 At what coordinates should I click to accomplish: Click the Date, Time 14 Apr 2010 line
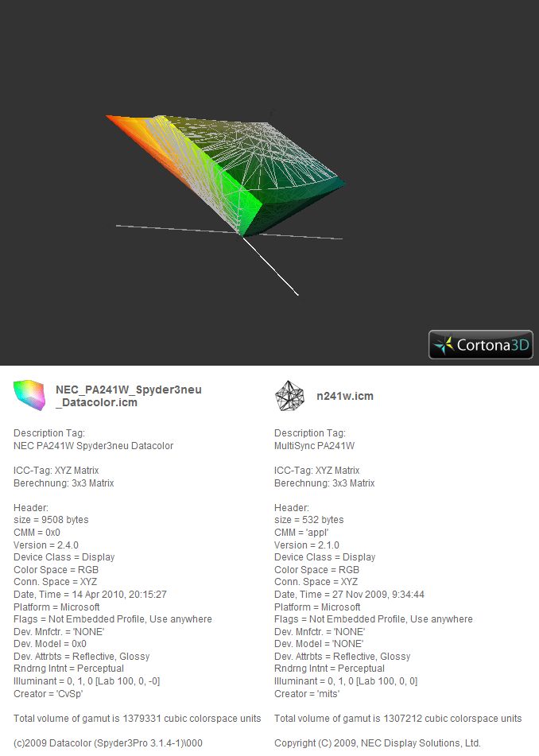pyautogui.click(x=90, y=595)
